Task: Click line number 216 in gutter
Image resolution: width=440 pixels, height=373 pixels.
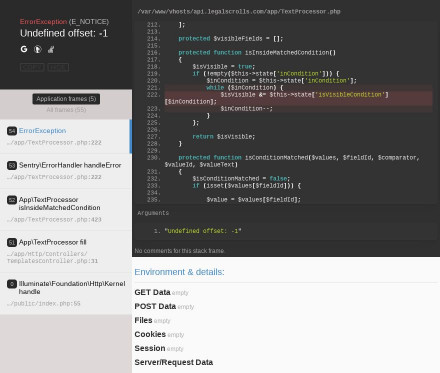Action: coord(153,53)
